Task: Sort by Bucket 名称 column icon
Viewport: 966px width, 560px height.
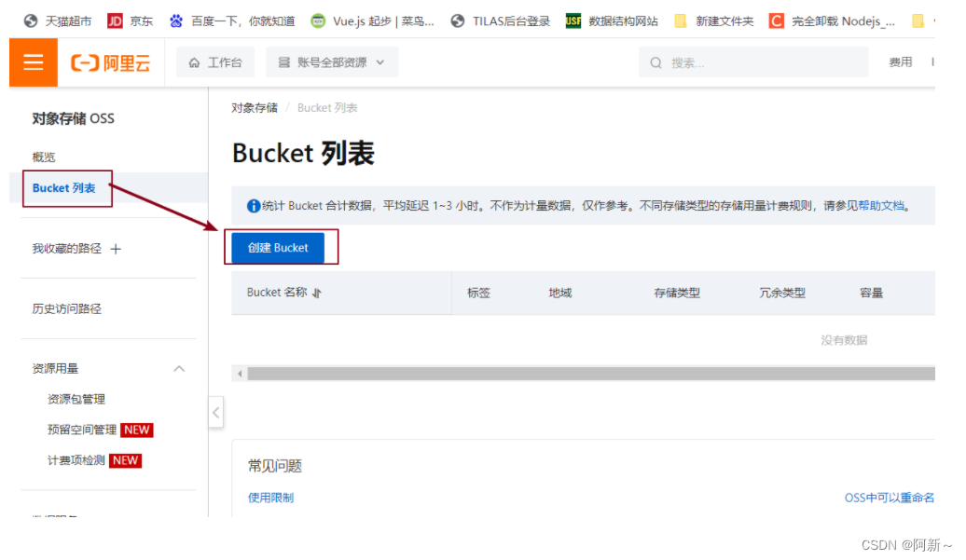Action: 317,293
